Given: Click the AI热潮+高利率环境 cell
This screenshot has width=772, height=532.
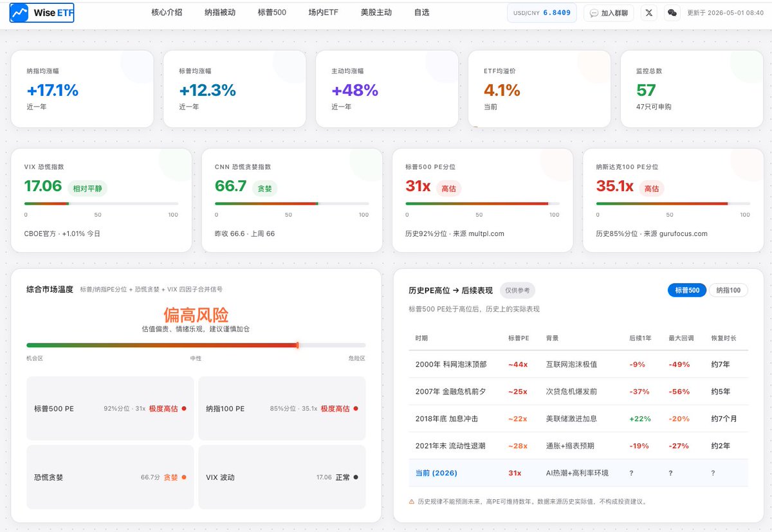Looking at the screenshot, I should 577,473.
